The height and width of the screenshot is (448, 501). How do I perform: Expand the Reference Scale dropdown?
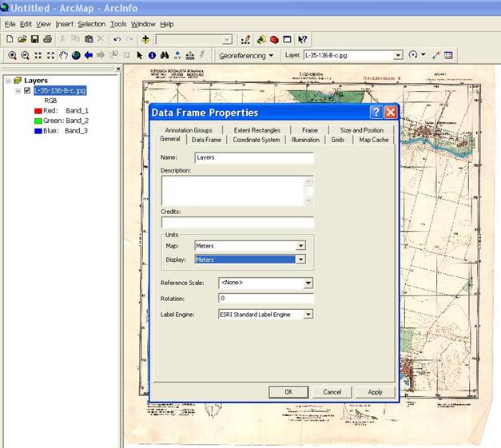pos(308,283)
